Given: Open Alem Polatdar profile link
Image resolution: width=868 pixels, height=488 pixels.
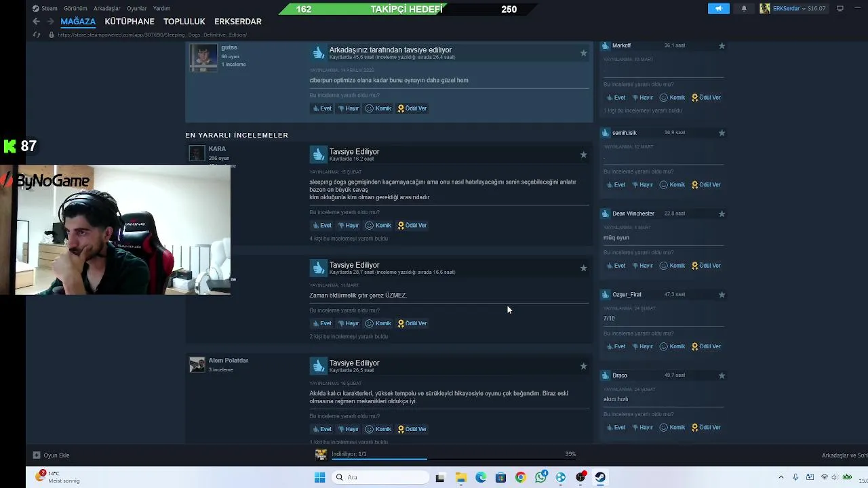Looking at the screenshot, I should point(228,361).
